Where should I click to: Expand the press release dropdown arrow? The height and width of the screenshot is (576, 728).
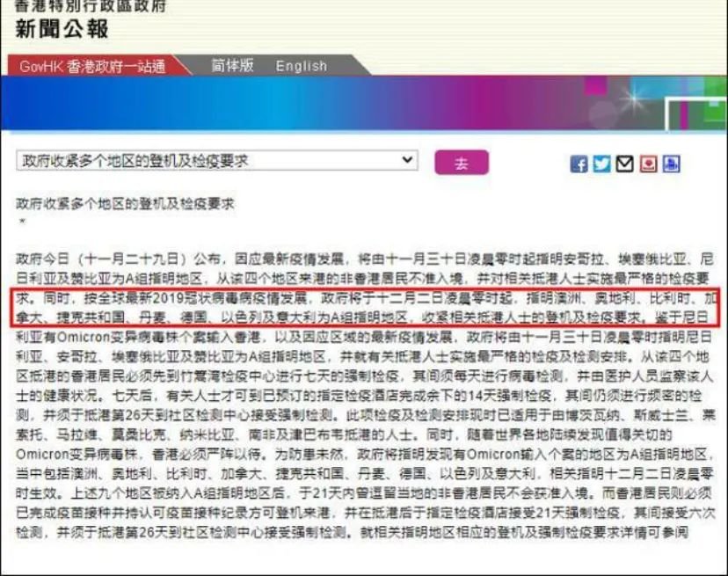(x=407, y=160)
